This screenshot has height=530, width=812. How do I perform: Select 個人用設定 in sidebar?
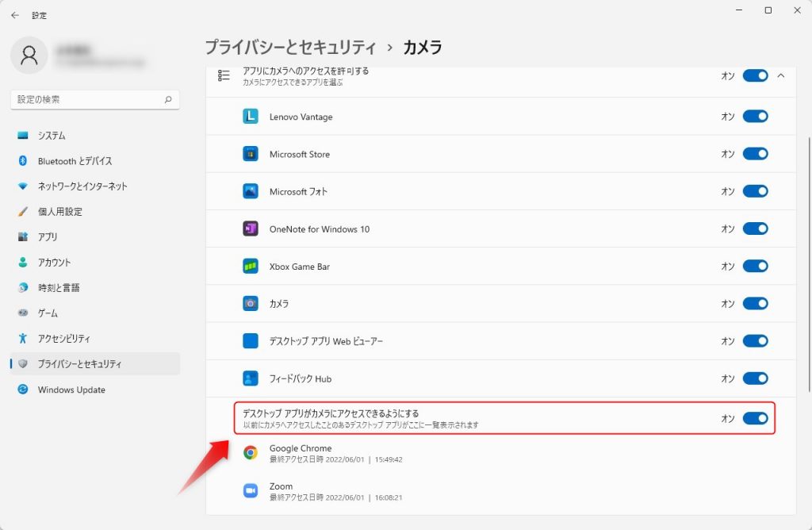95,211
